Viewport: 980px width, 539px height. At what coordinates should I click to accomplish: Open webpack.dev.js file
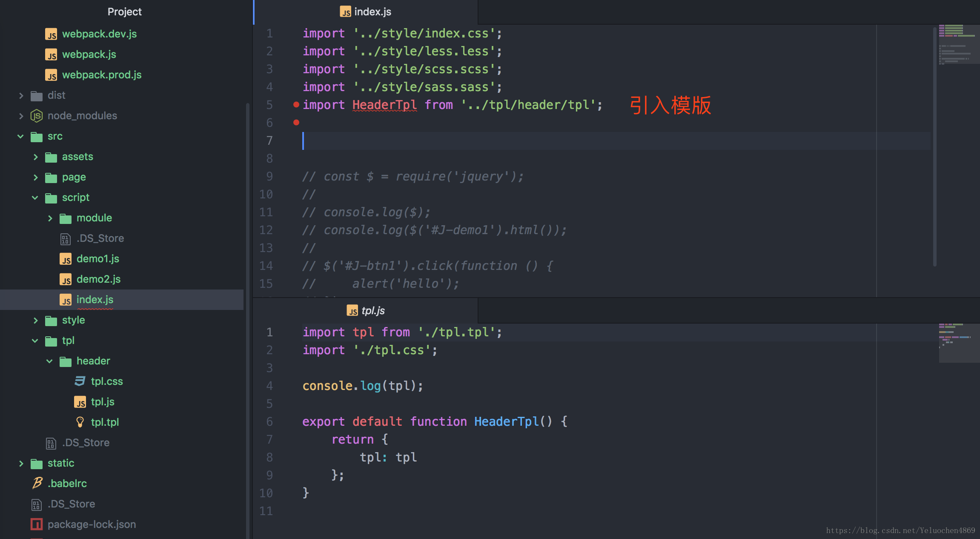(x=99, y=34)
